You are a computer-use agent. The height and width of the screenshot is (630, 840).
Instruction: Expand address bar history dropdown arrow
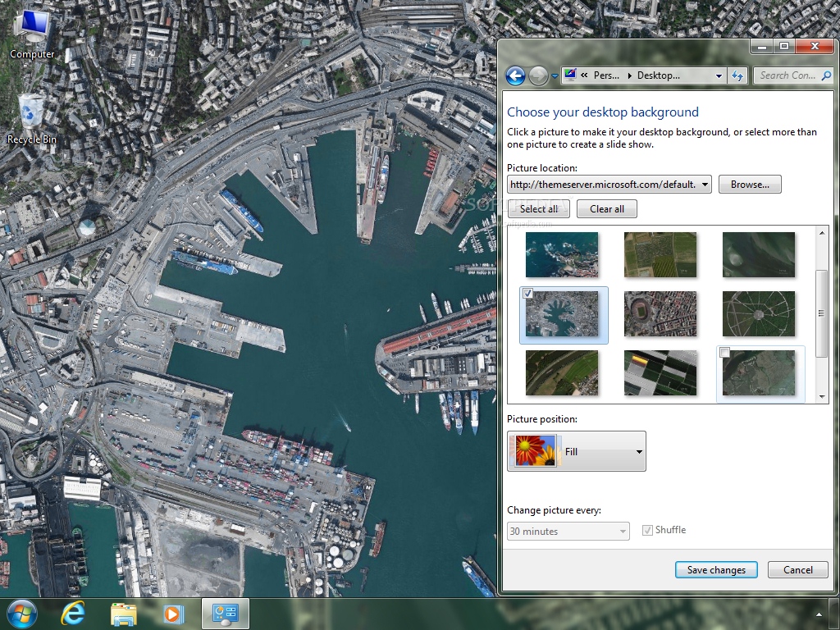(x=719, y=76)
